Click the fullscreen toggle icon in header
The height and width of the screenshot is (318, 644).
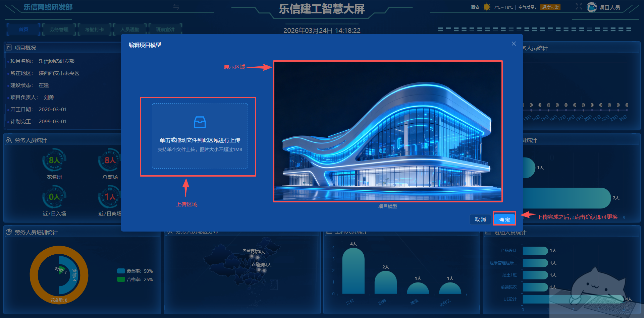pos(579,7)
